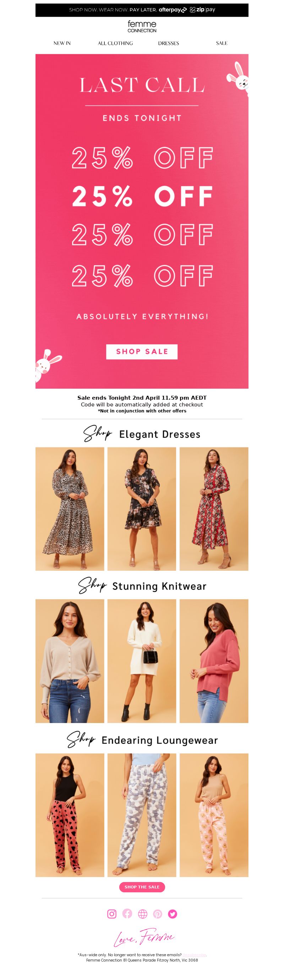This screenshot has height=980, width=284.
Task: Click the afterpay logo in top banner
Action: tap(173, 10)
